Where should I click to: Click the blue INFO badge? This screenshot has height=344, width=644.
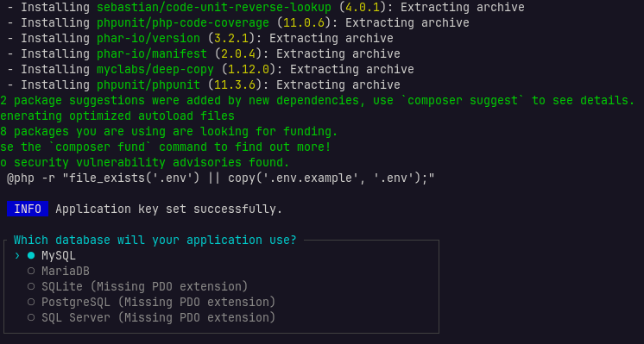28,209
